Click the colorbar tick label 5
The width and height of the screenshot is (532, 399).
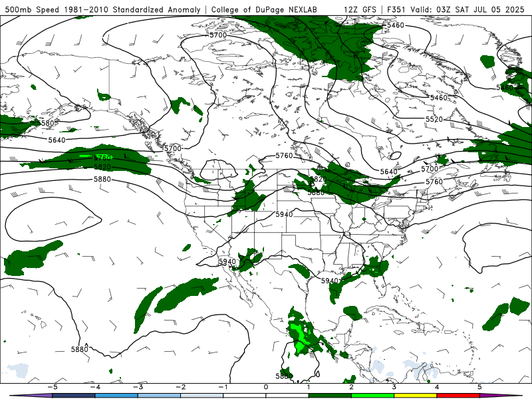(x=479, y=387)
